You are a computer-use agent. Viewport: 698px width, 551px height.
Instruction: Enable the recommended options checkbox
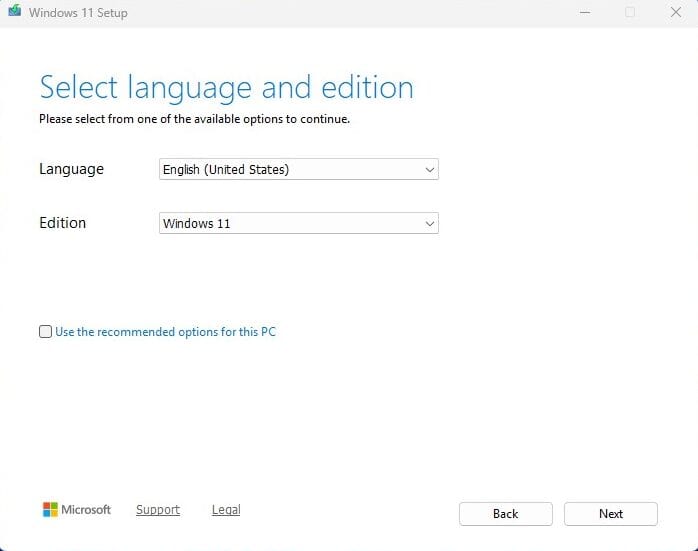[x=45, y=332]
